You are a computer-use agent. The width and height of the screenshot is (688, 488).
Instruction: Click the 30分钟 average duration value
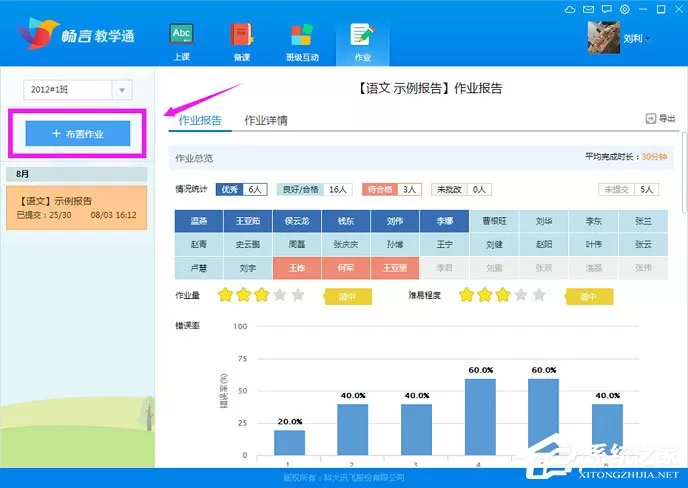(654, 157)
